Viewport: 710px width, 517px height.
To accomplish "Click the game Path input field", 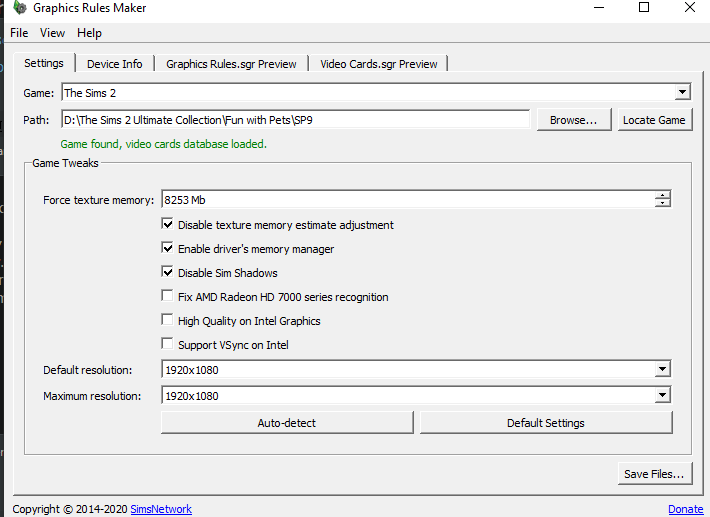I will [x=295, y=120].
